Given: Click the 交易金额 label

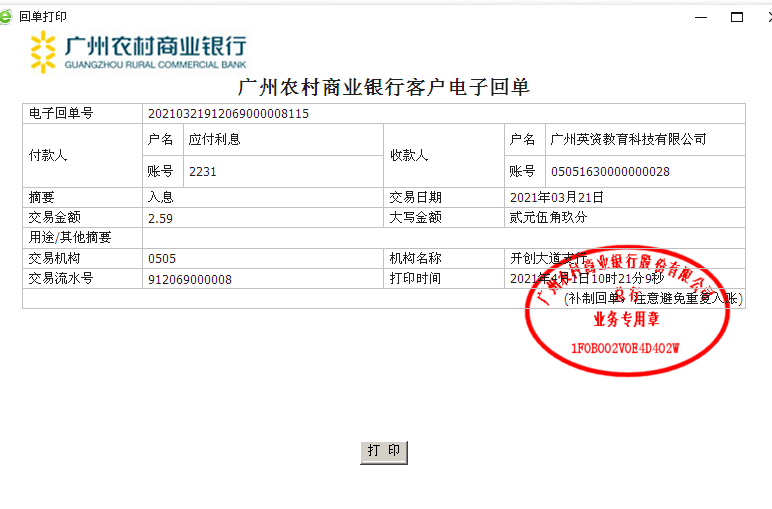Looking at the screenshot, I should click(54, 217).
